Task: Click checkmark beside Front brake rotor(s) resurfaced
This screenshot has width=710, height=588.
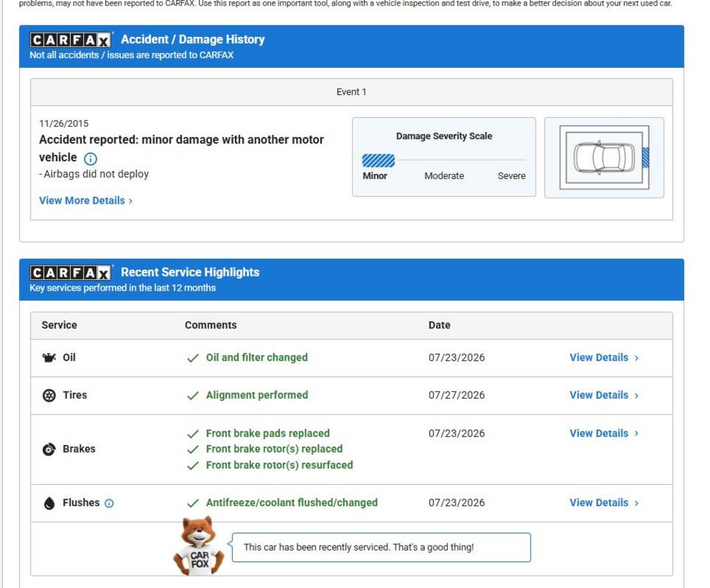Action: coord(193,465)
